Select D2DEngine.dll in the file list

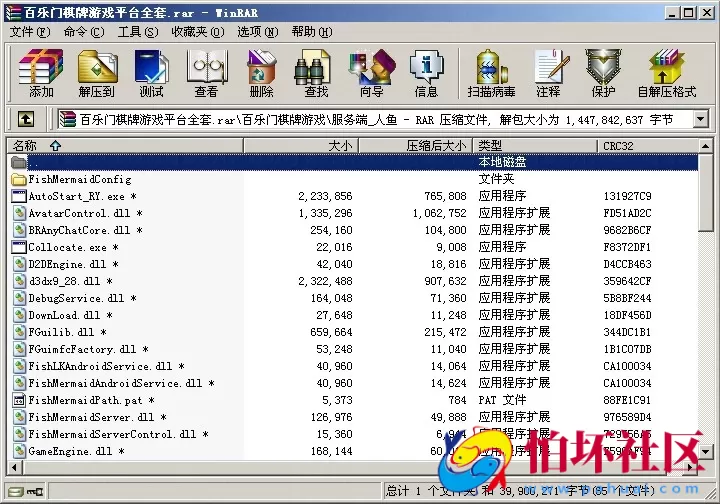73,264
